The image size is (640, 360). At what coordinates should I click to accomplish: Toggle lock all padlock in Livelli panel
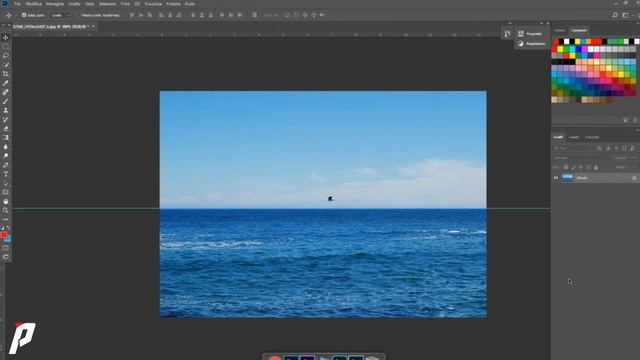pyautogui.click(x=596, y=167)
